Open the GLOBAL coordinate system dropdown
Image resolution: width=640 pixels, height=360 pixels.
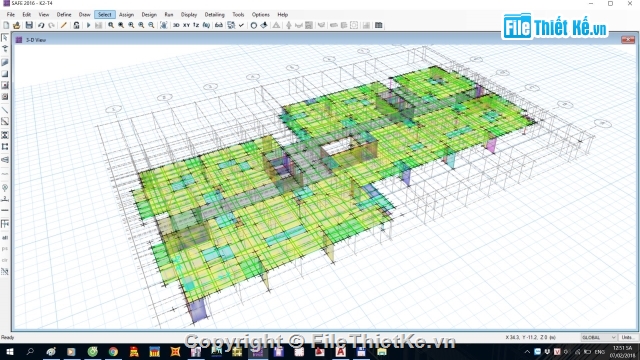click(599, 338)
